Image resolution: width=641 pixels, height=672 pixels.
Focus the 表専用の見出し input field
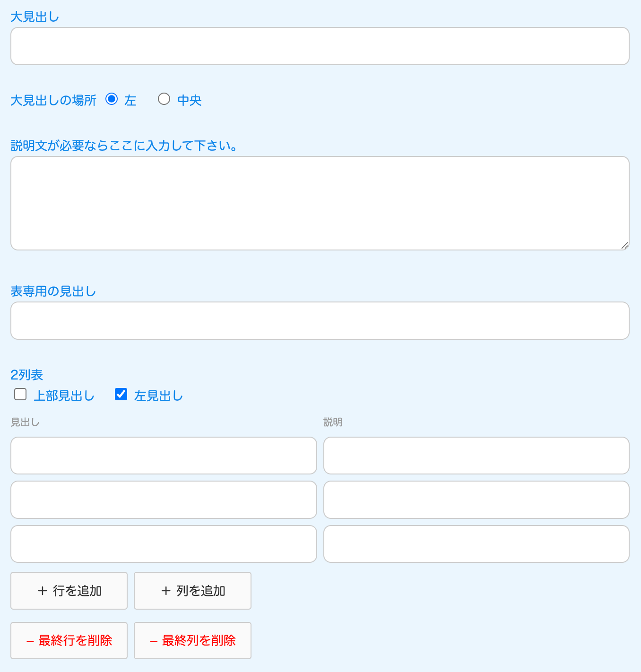320,321
